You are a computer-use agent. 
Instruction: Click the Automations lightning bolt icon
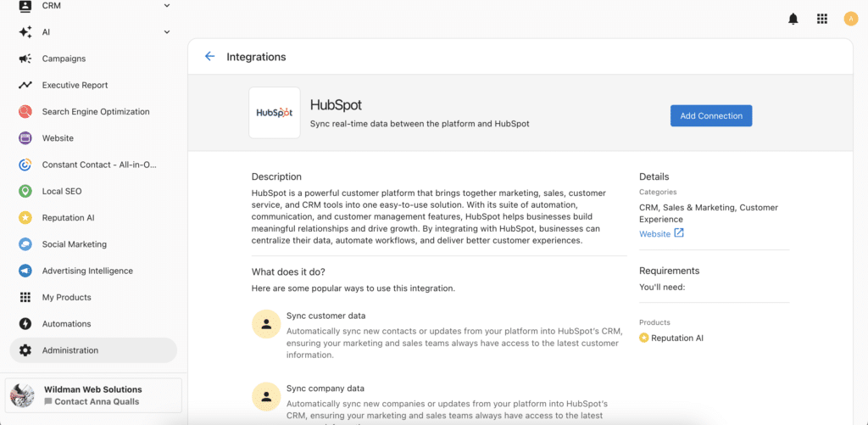25,323
